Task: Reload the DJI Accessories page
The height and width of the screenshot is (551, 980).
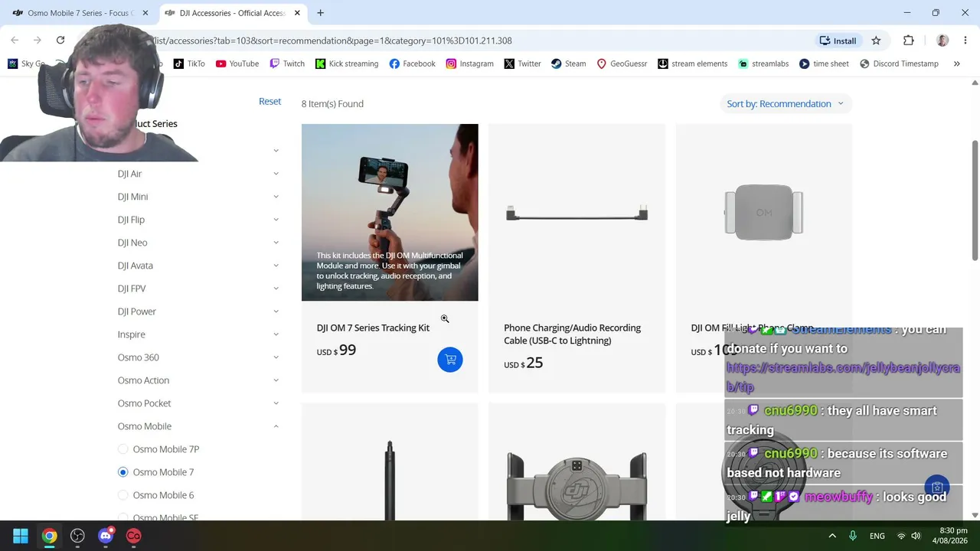Action: [x=60, y=41]
